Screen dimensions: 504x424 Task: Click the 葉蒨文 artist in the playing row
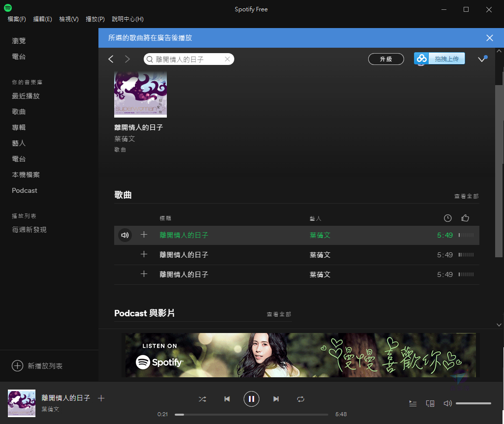320,235
